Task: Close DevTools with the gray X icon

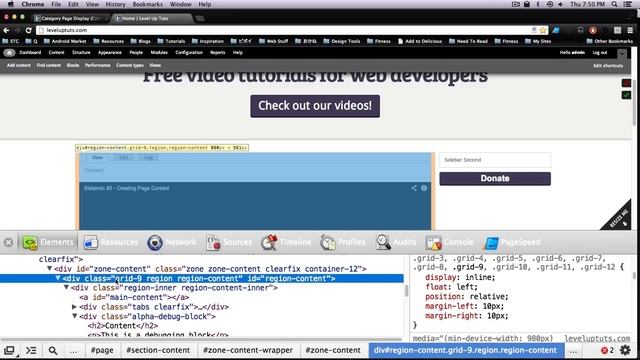Action: coord(8,242)
